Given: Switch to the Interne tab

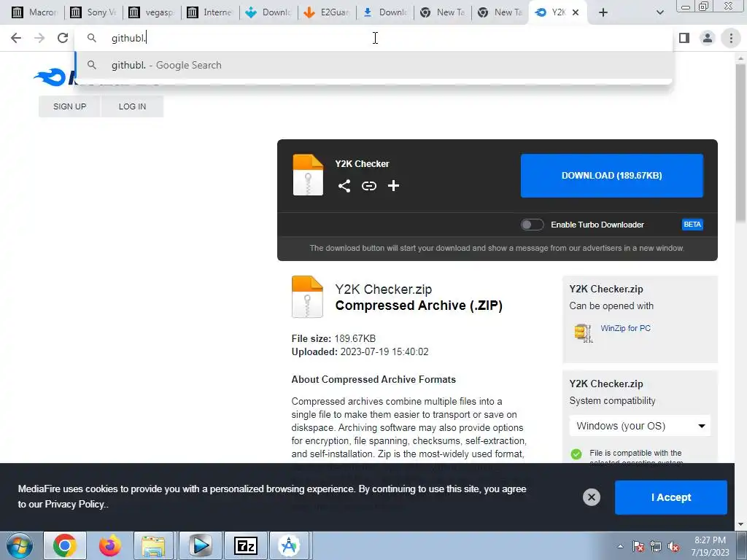Looking at the screenshot, I should tap(210, 12).
